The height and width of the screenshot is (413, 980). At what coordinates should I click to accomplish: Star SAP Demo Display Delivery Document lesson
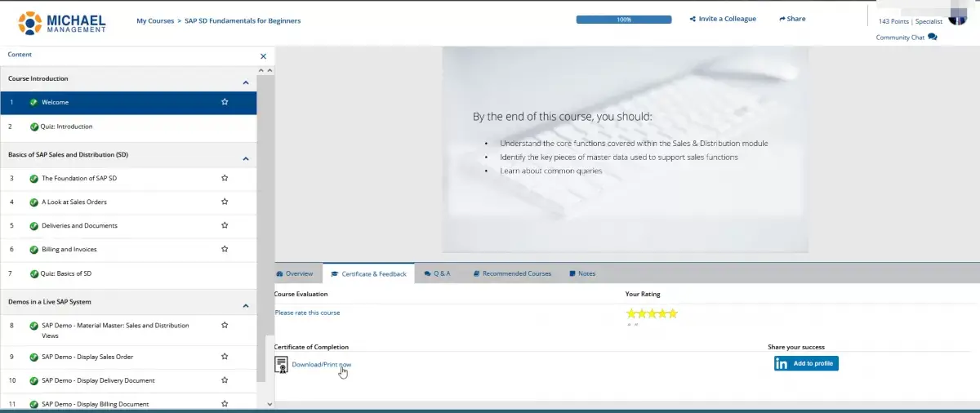click(x=225, y=380)
